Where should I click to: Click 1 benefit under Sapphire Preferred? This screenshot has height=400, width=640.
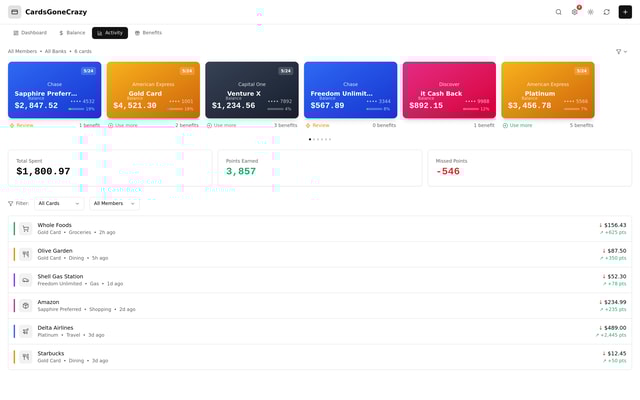89,125
